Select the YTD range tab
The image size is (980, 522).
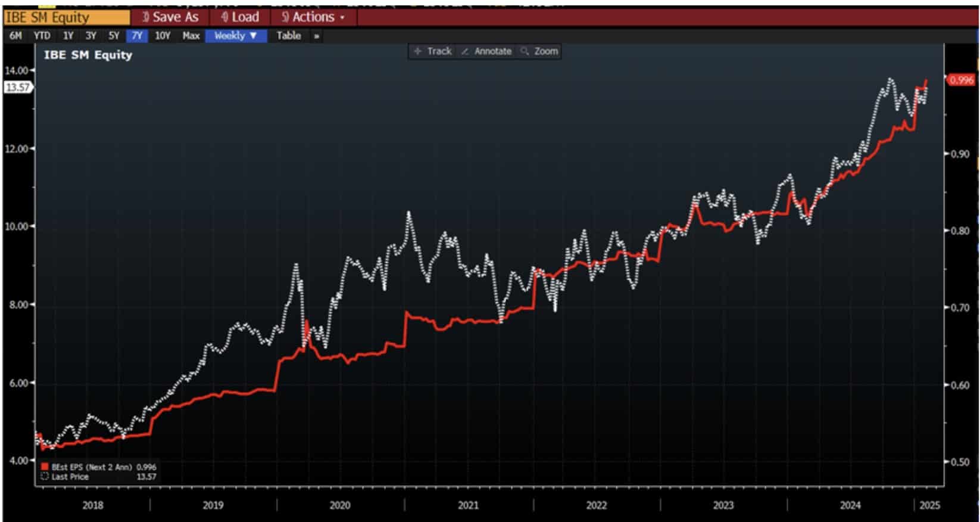click(x=42, y=36)
